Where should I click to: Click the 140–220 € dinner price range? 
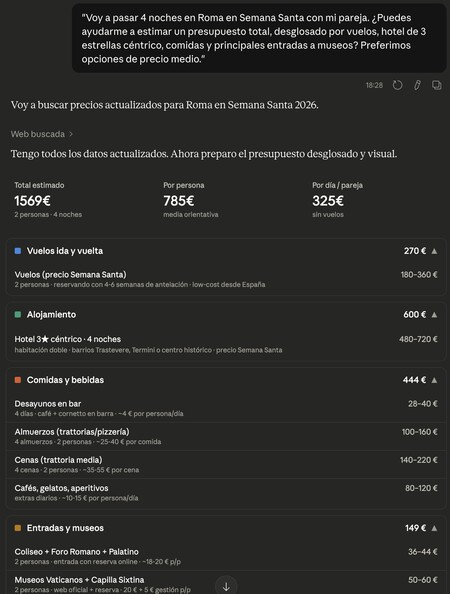click(419, 460)
